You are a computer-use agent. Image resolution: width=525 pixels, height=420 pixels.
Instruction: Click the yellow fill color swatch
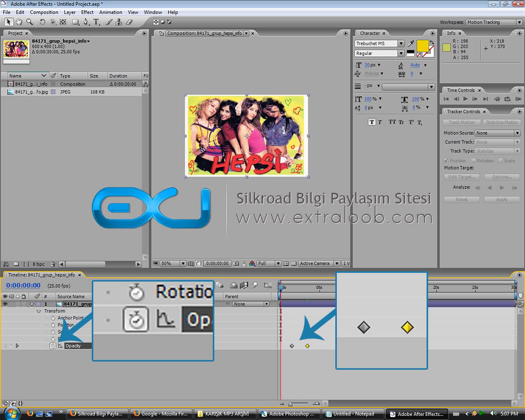(422, 46)
